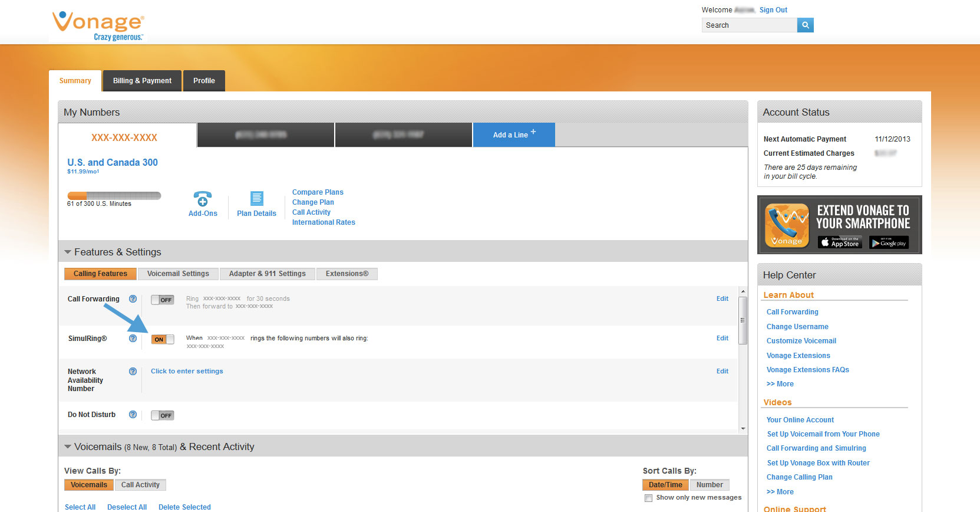Turn off the SimulRing switch
980x512 pixels.
coord(163,339)
